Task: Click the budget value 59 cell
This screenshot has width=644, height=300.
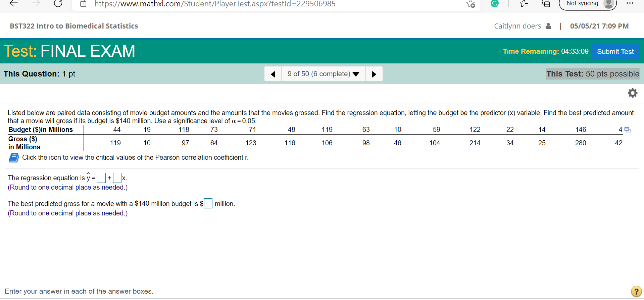Action: 436,130
